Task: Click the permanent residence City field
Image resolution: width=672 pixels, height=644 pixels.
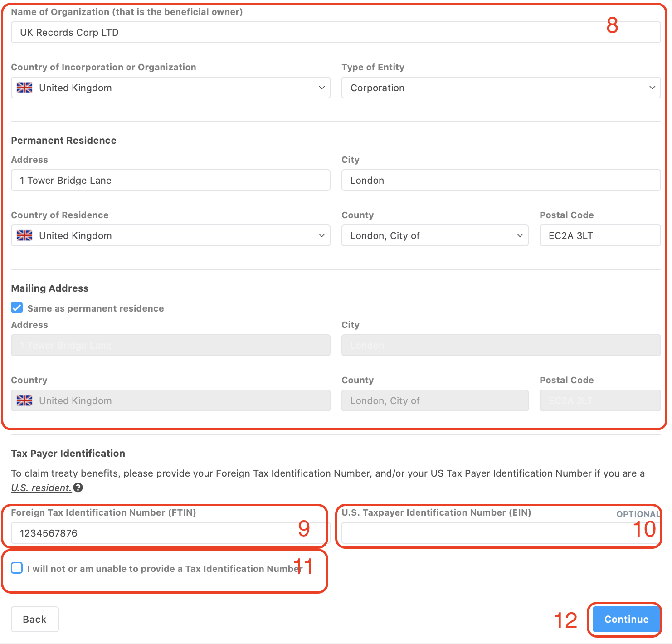Action: coord(501,180)
